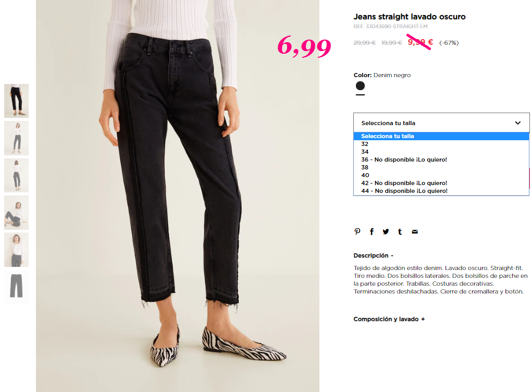Click the highlighted Selecciona tu talla option
Image resolution: width=532 pixels, height=392 pixels.
coord(441,136)
